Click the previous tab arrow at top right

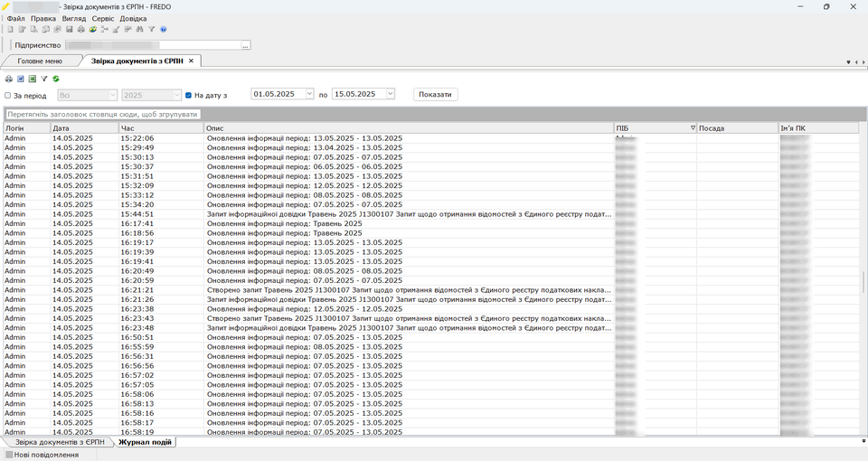tap(856, 62)
